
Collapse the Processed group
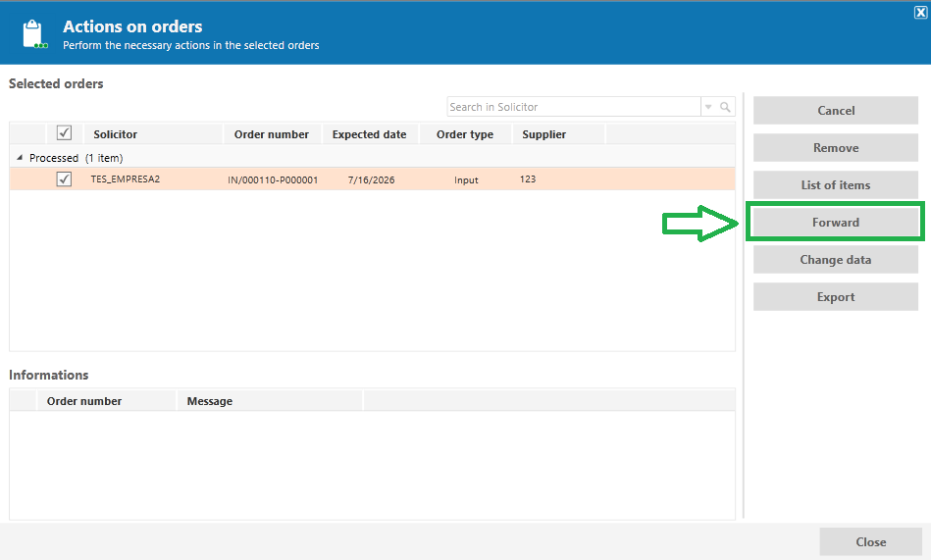pyautogui.click(x=20, y=157)
